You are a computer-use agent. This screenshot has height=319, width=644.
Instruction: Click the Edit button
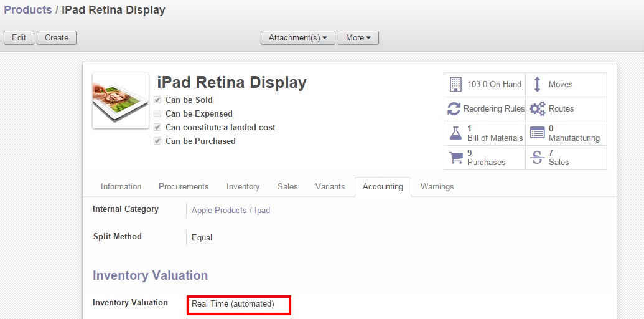pos(19,38)
